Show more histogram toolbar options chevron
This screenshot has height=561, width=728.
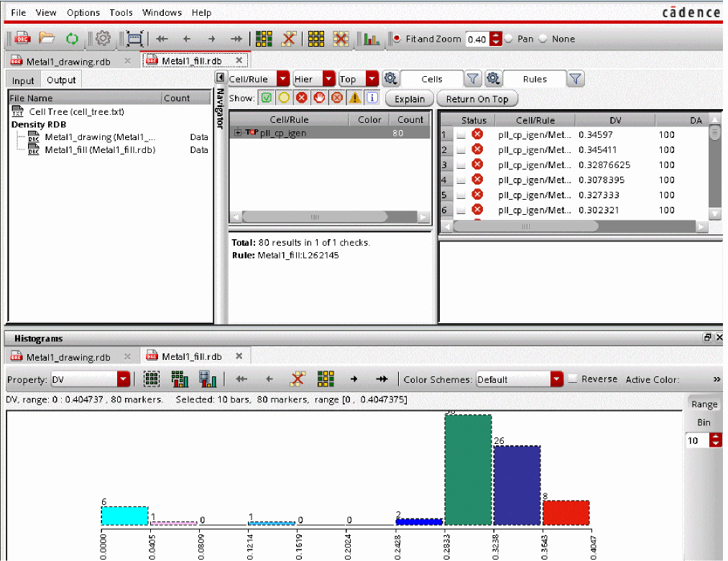pos(717,379)
